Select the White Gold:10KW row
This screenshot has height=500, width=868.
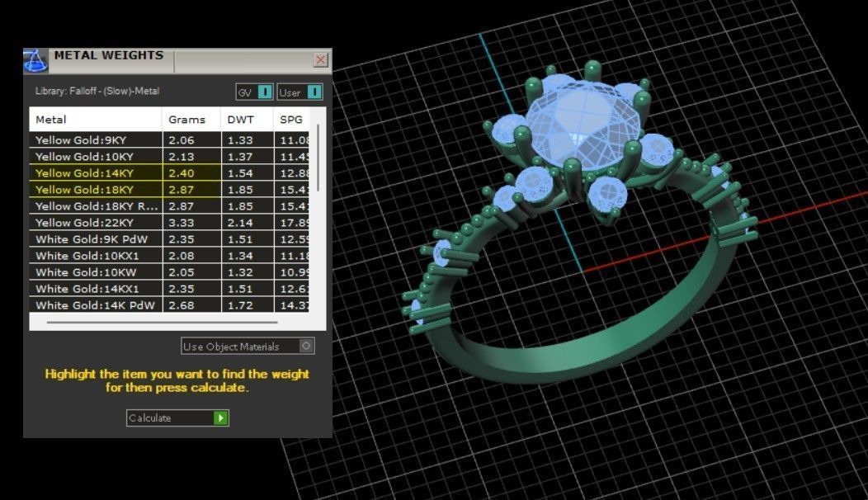coord(169,272)
